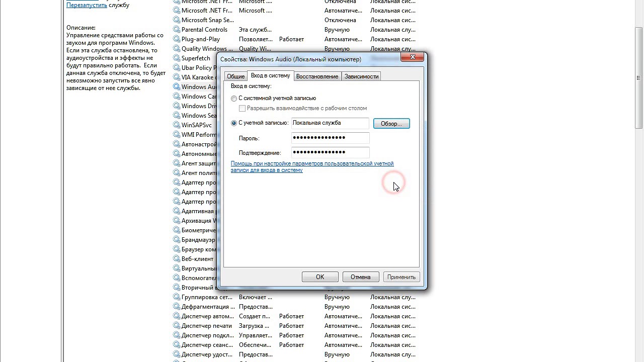Click the gear icon beside Архивация W

pos(177,221)
